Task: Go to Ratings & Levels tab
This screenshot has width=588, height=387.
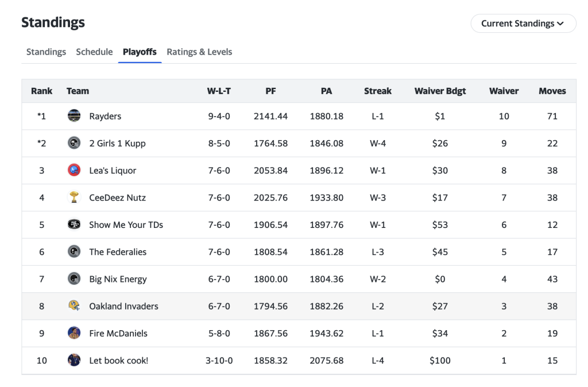Action: pos(199,52)
